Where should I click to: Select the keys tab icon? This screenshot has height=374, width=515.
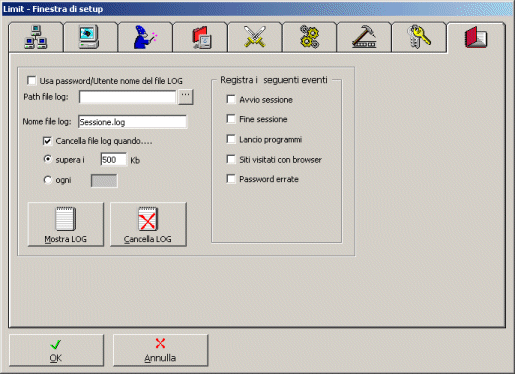point(419,37)
